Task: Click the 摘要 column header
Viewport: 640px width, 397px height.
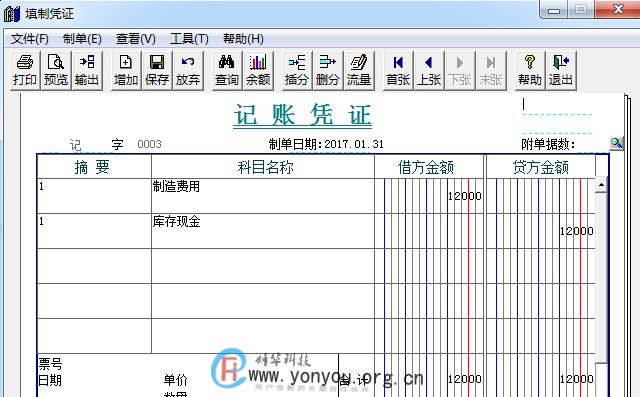Action: 94,167
